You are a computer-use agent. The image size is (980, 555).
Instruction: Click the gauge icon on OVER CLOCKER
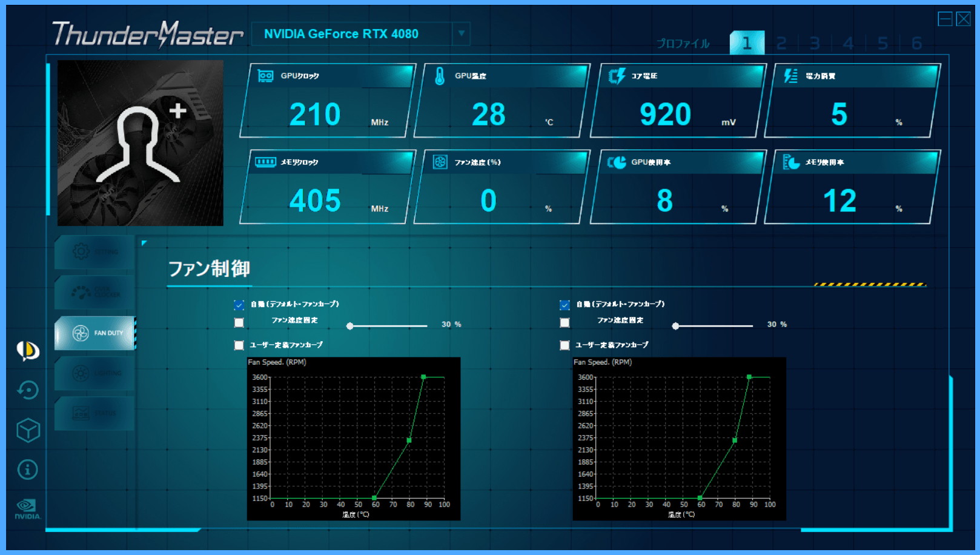pyautogui.click(x=81, y=293)
